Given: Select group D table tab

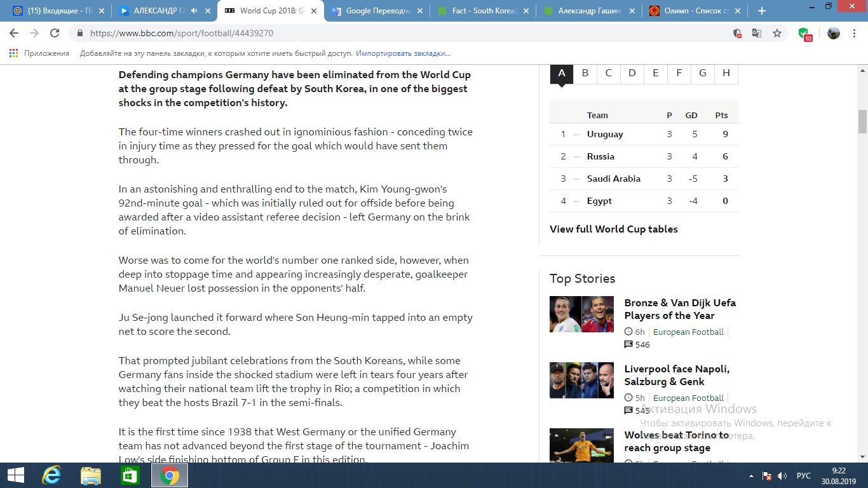Looking at the screenshot, I should [x=632, y=73].
